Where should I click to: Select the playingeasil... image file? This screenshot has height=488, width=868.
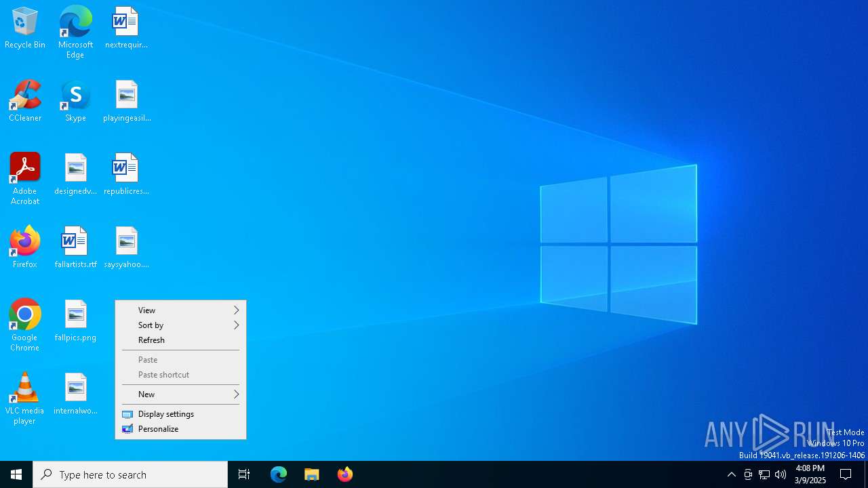point(127,102)
